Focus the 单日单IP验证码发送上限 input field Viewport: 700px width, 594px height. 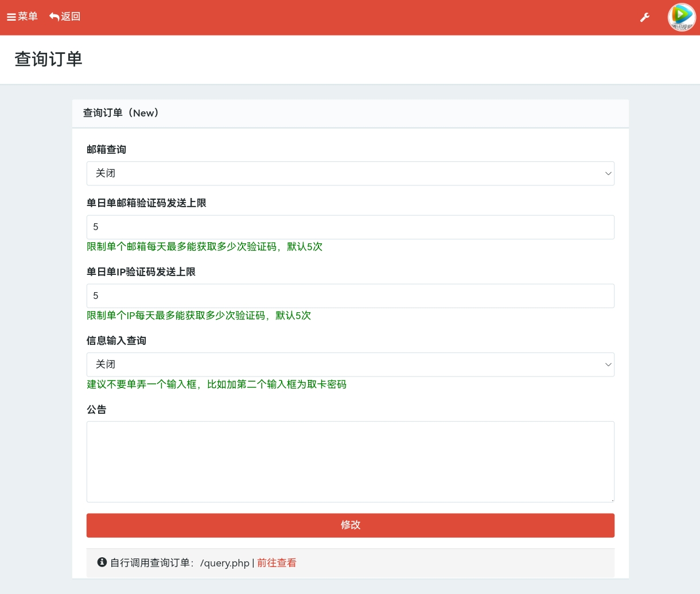(351, 296)
